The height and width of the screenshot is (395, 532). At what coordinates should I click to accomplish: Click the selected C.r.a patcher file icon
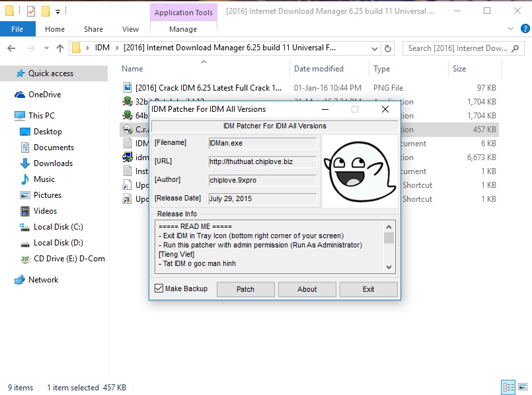128,130
